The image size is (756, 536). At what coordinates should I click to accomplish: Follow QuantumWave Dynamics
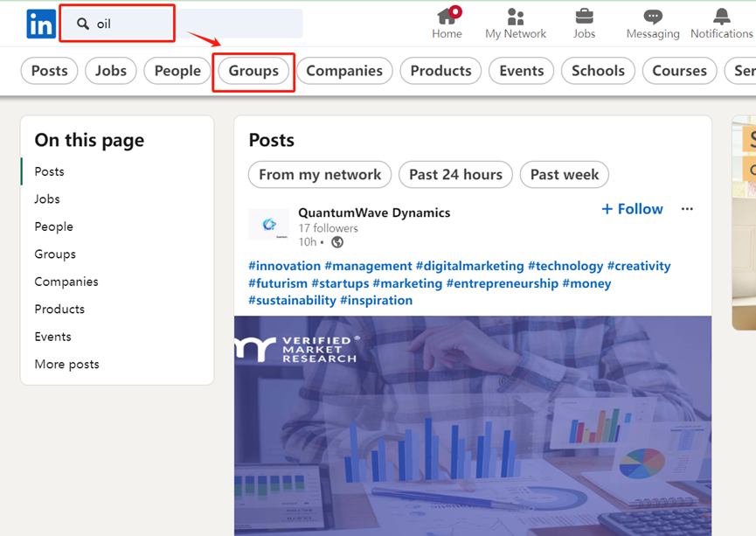pos(632,209)
